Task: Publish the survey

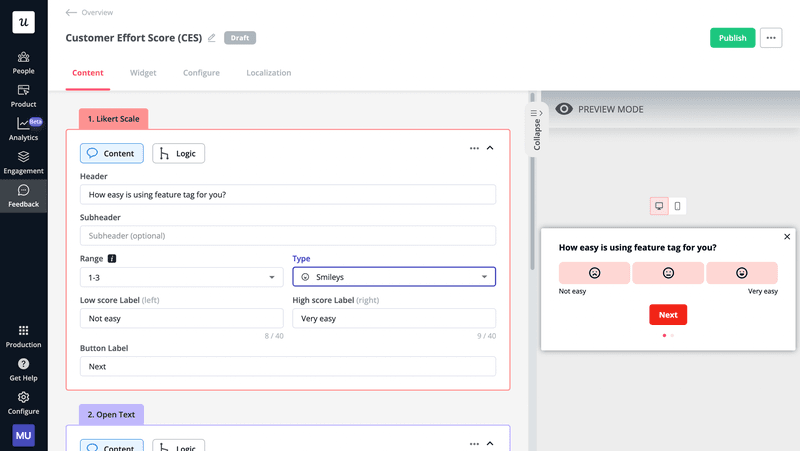Action: pyautogui.click(x=732, y=38)
